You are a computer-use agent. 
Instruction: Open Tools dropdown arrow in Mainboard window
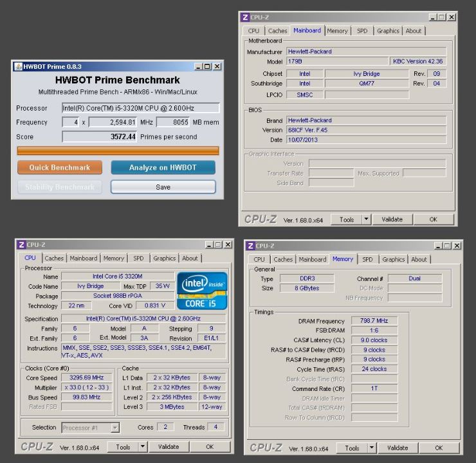click(367, 219)
